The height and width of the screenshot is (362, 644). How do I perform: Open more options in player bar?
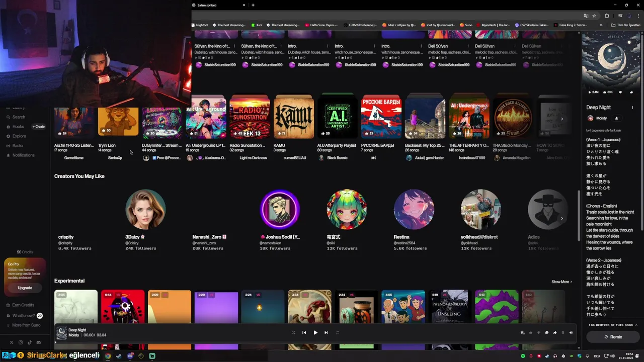[562, 332]
